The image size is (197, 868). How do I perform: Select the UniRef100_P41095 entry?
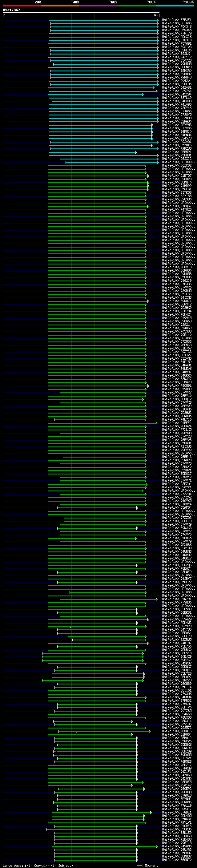pos(177,104)
